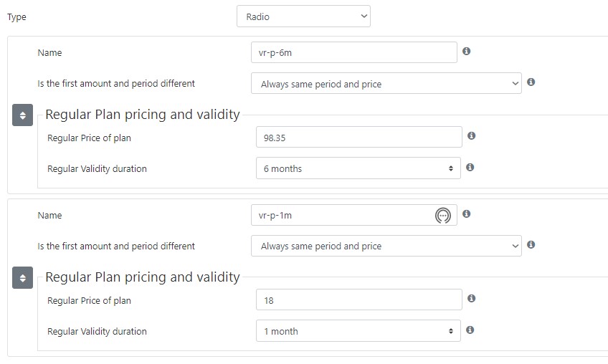608x364 pixels.
Task: Click reorder handle for the vr-p-6m plan
Action: pyautogui.click(x=22, y=115)
